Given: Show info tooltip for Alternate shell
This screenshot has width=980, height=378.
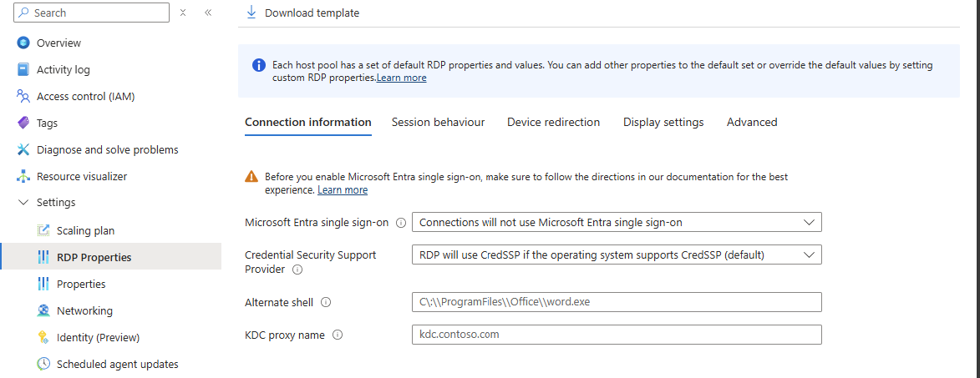Looking at the screenshot, I should tap(326, 302).
